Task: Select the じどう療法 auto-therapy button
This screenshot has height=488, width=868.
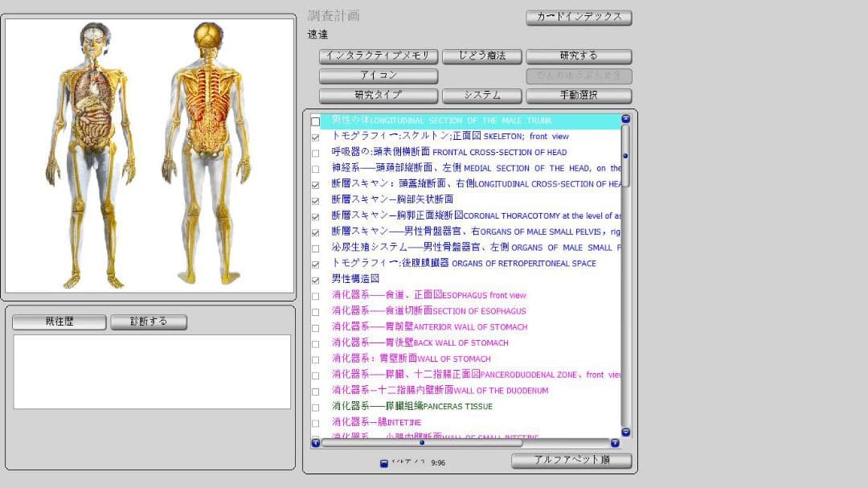Action: click(x=481, y=56)
